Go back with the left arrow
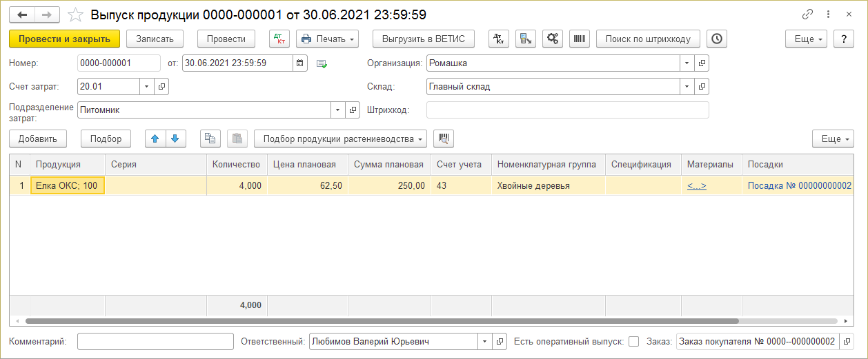Screen dimensions: 868x359 point(23,14)
